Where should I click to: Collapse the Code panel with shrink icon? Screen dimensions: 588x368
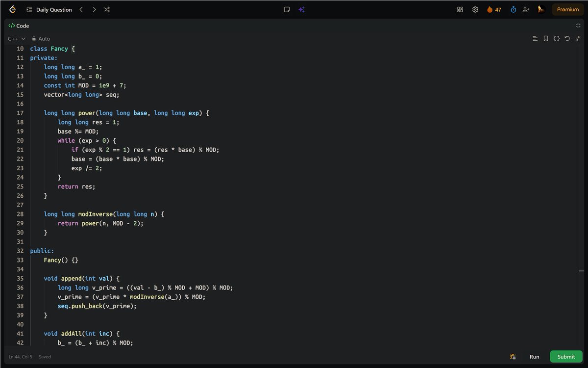(x=578, y=26)
